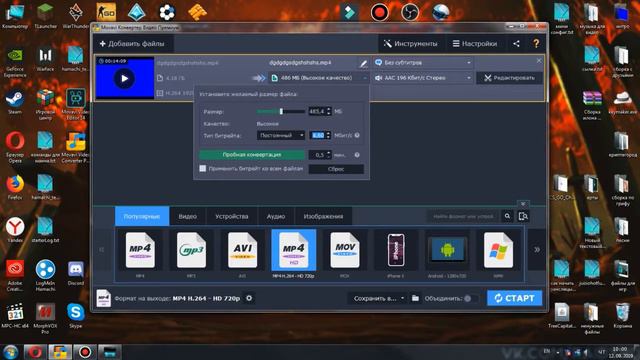Enable apply bitrate to all files checkbox
The height and width of the screenshot is (360, 640).
(x=202, y=168)
